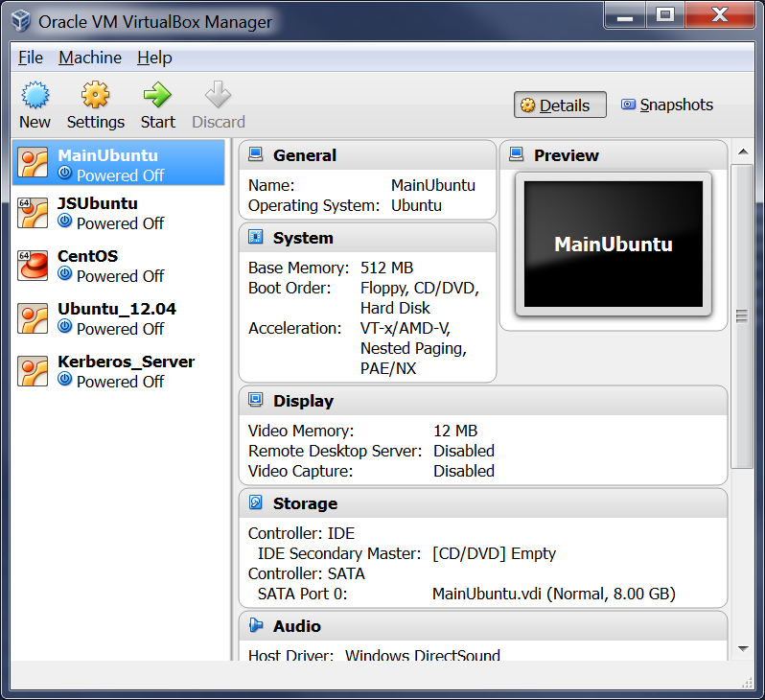
Task: Click the 'Controller: IDE' text
Action: [x=301, y=533]
